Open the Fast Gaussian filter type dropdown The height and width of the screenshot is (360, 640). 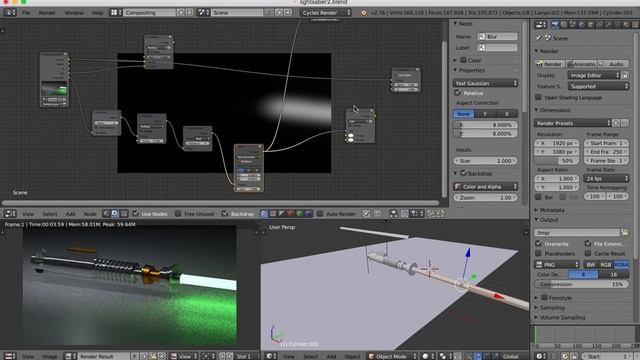click(485, 83)
